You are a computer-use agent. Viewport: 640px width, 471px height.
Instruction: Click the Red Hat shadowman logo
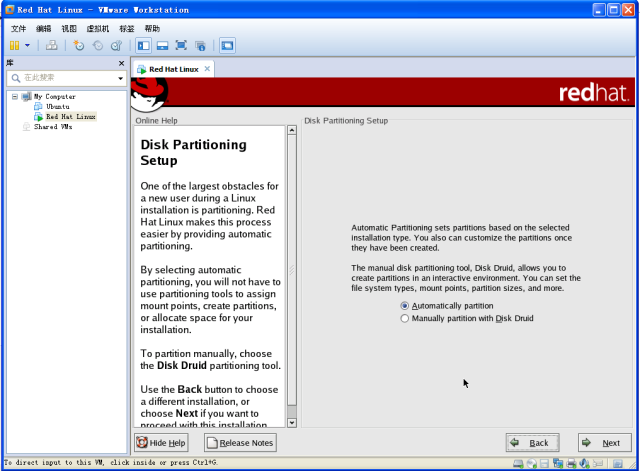[x=149, y=95]
